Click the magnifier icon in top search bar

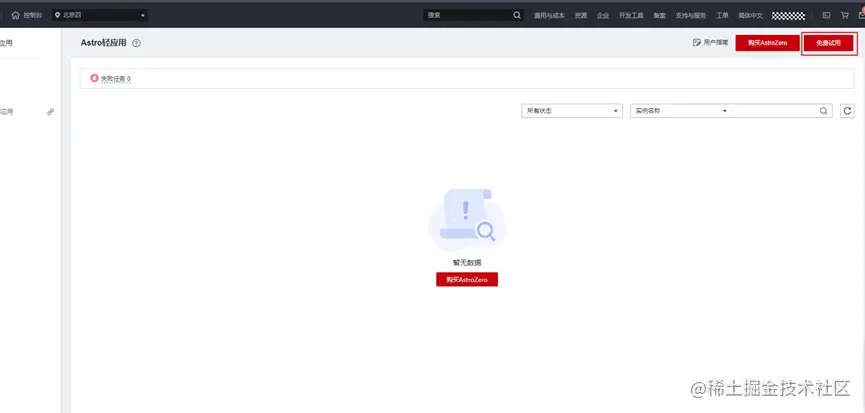click(x=517, y=15)
